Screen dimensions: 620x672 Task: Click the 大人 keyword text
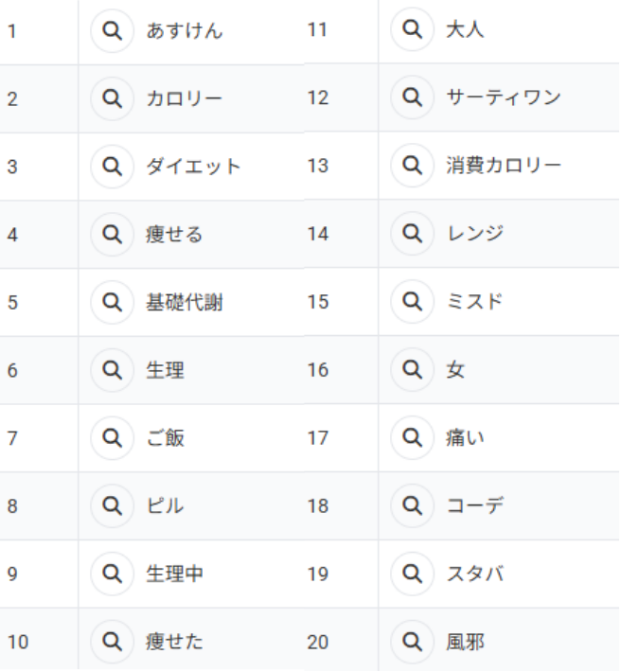pyautogui.click(x=465, y=30)
